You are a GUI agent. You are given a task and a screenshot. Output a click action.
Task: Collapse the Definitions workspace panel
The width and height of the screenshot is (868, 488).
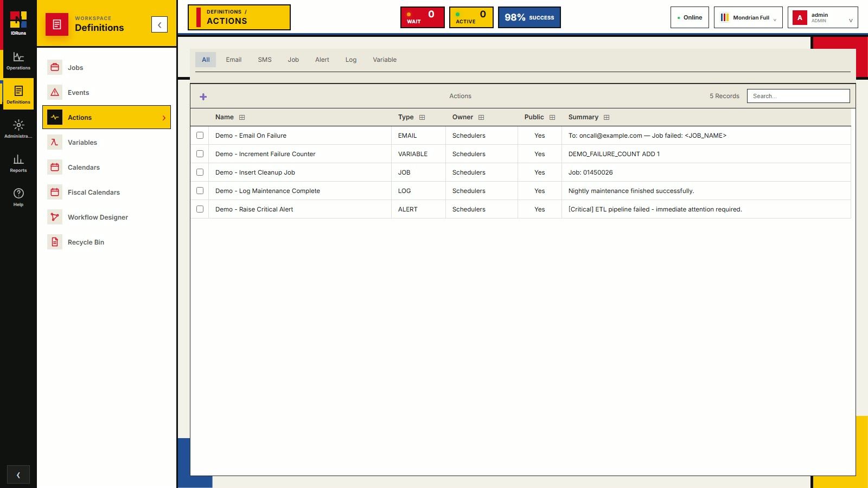159,24
